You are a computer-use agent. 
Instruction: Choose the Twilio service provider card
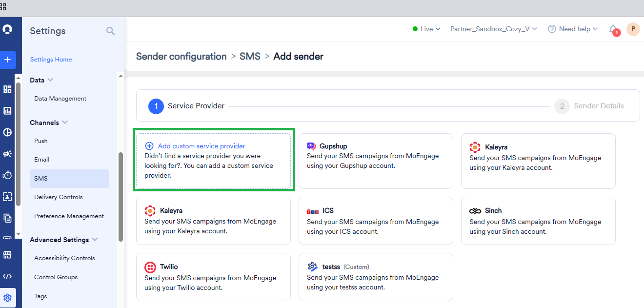click(x=213, y=277)
